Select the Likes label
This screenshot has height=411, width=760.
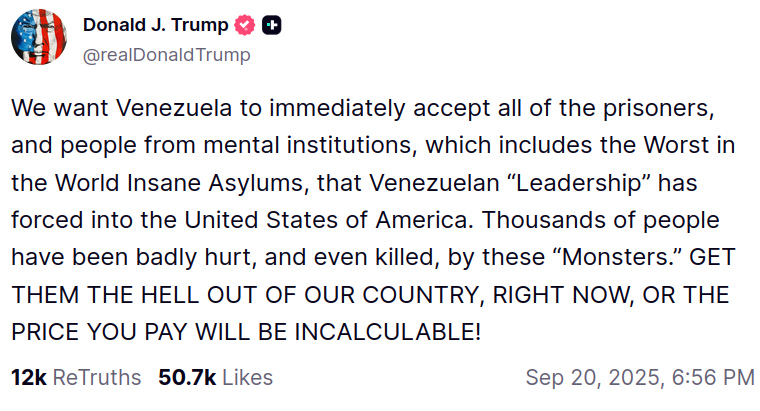[248, 378]
